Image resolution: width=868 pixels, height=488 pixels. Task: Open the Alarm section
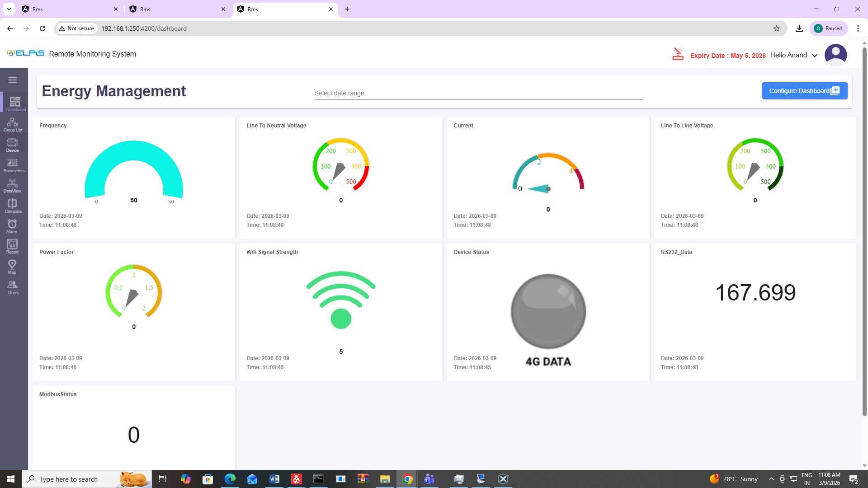point(12,226)
